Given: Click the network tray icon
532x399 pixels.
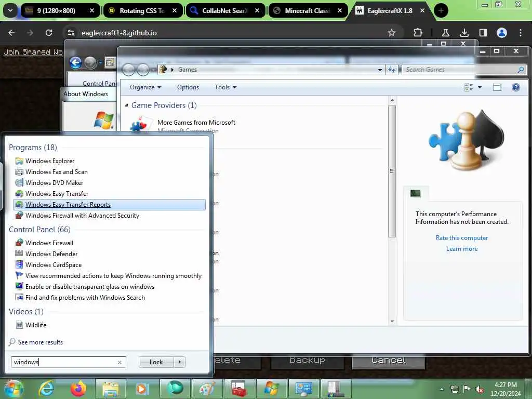Looking at the screenshot, I should point(454,389).
